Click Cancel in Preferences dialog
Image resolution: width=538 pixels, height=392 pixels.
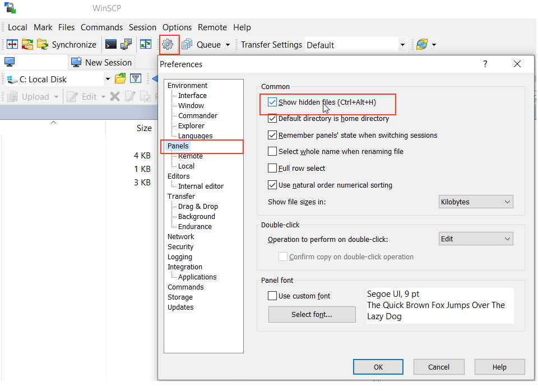(x=439, y=367)
